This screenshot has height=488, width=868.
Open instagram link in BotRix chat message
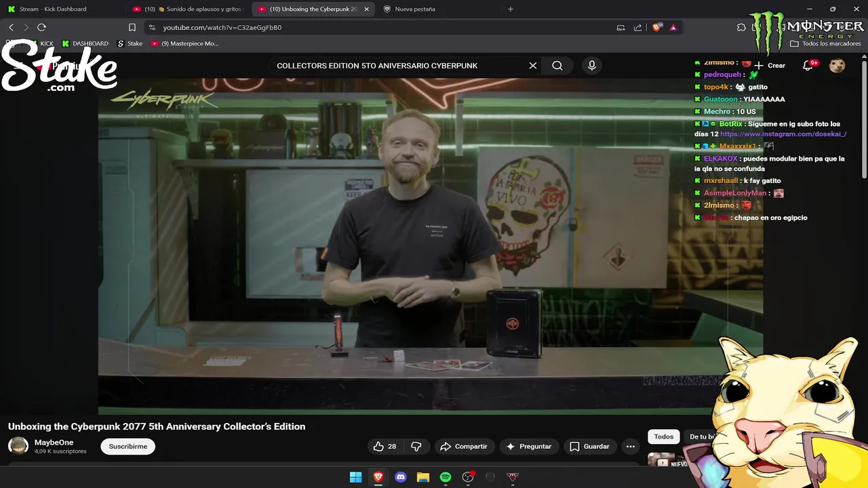[783, 134]
